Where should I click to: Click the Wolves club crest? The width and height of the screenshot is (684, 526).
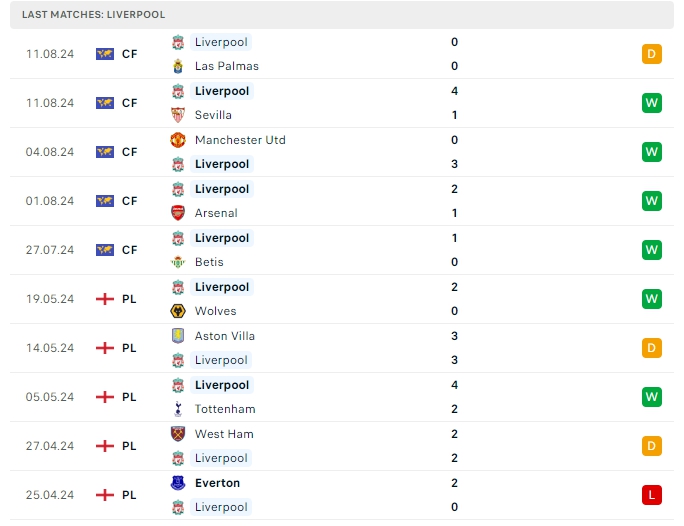[177, 311]
